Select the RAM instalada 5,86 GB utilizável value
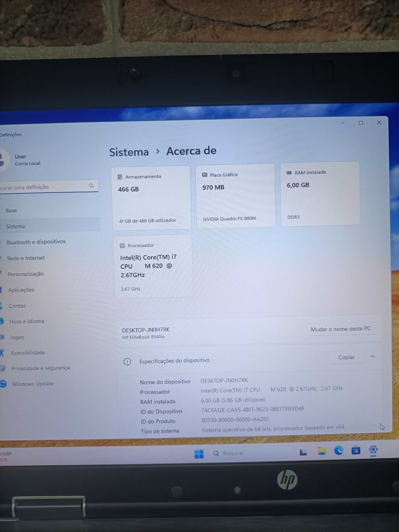This screenshot has width=399, height=532. click(233, 400)
